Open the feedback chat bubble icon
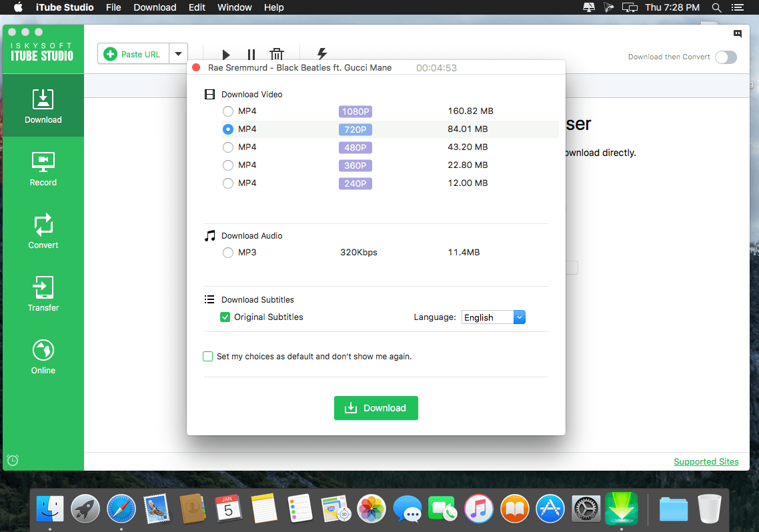 click(737, 33)
